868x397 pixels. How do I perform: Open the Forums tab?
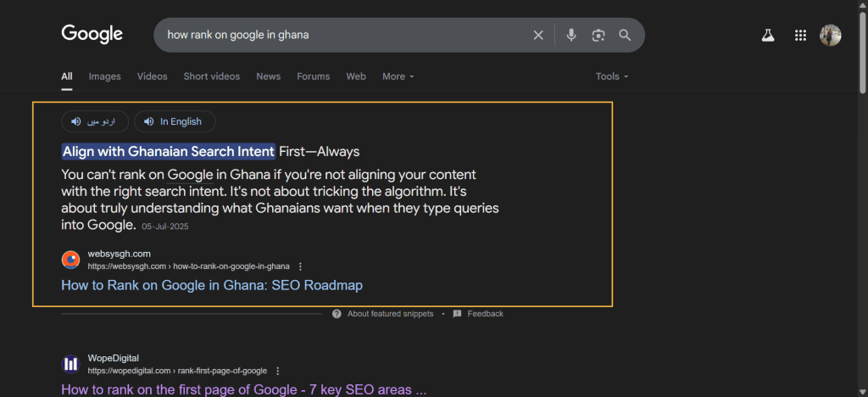pos(314,76)
